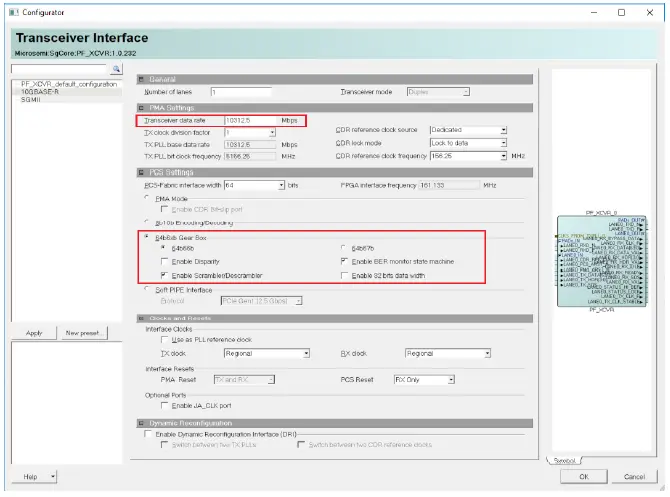Image resolution: width=670 pixels, height=497 pixels.
Task: Open PCS-Fabric interface width dropdown
Action: click(x=281, y=185)
